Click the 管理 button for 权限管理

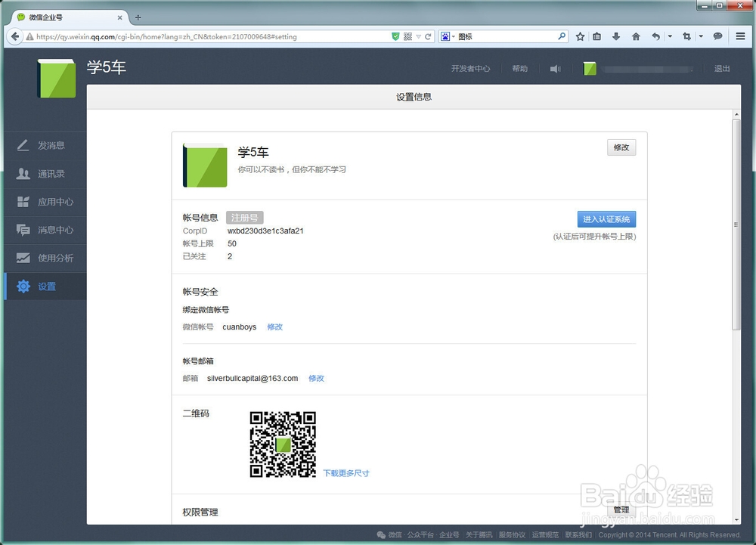[x=621, y=509]
